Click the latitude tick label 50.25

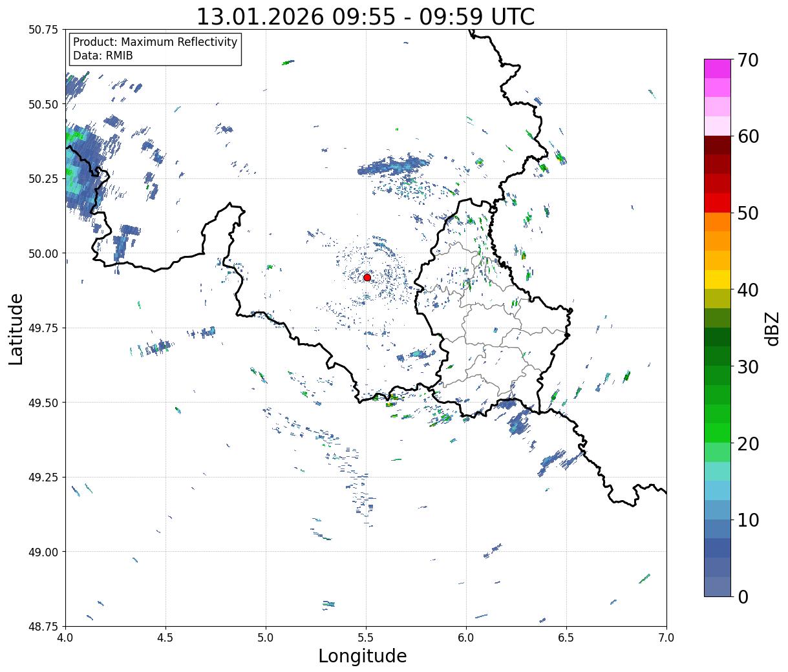pos(43,179)
